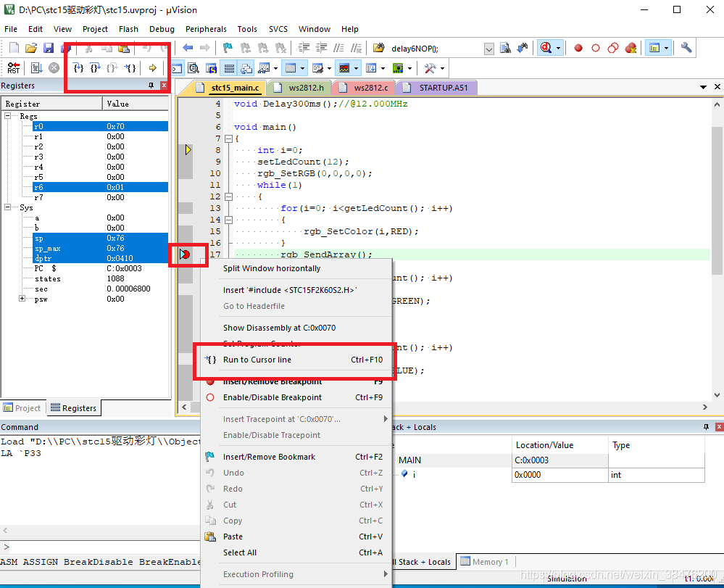This screenshot has height=588, width=724.
Task: Open Serial windows dropdown arrow
Action: pos(329,69)
